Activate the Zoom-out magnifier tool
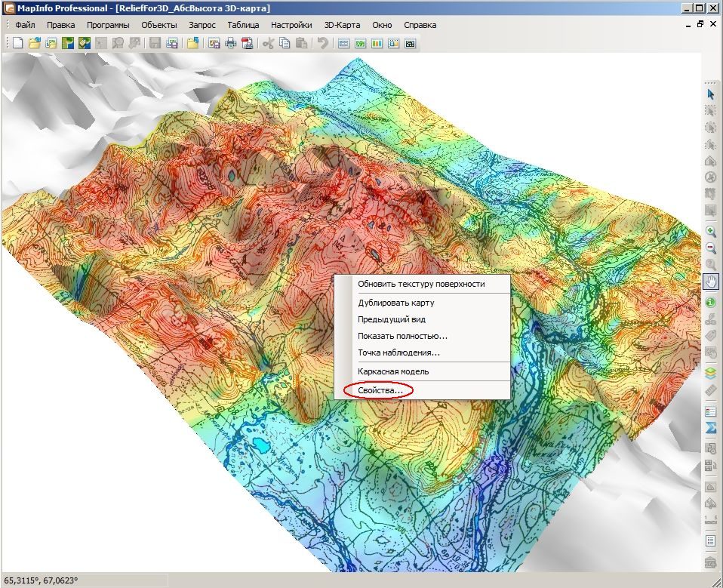This screenshot has height=588, width=723. click(x=711, y=248)
